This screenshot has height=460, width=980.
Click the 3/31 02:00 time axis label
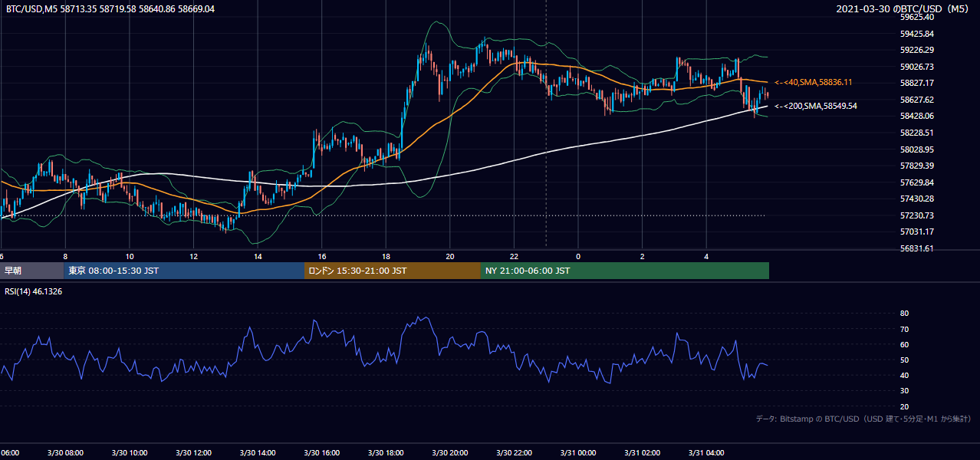(x=642, y=453)
